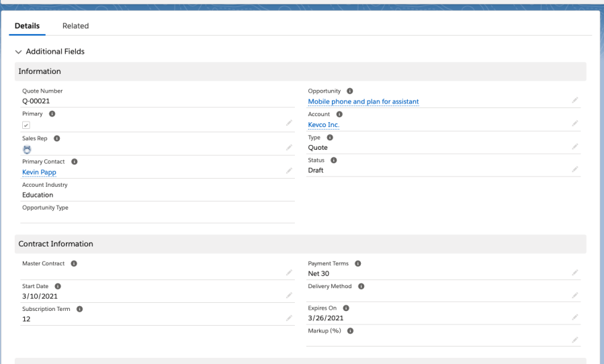Edit the Sales Rep field pencil icon
This screenshot has width=604, height=364.
289,147
